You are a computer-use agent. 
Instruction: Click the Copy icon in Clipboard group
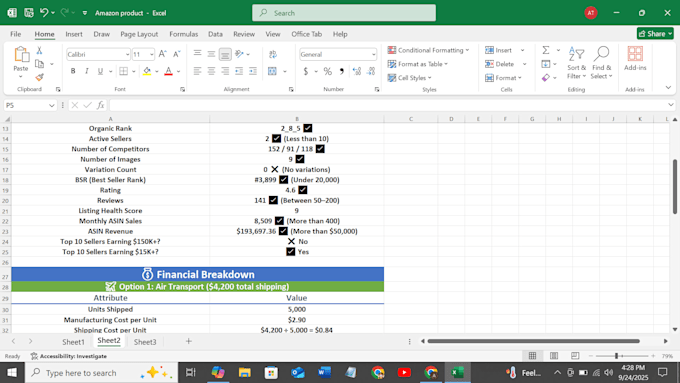tap(39, 64)
